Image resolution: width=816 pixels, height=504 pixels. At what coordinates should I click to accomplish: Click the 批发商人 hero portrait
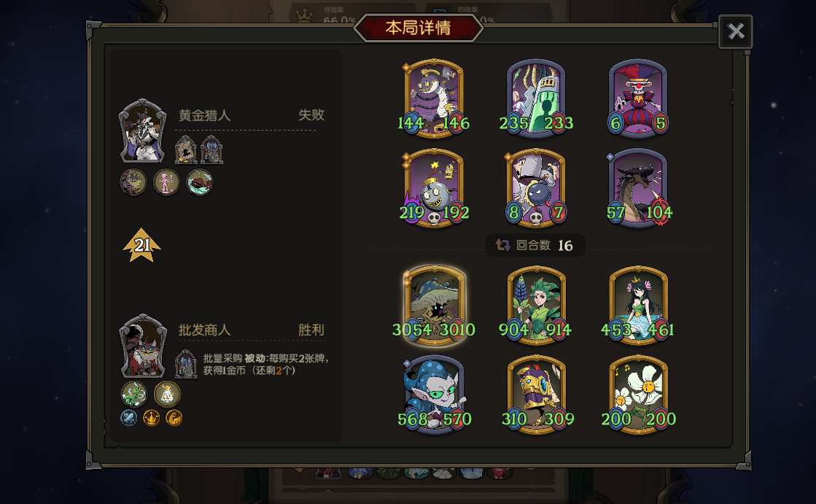(143, 346)
